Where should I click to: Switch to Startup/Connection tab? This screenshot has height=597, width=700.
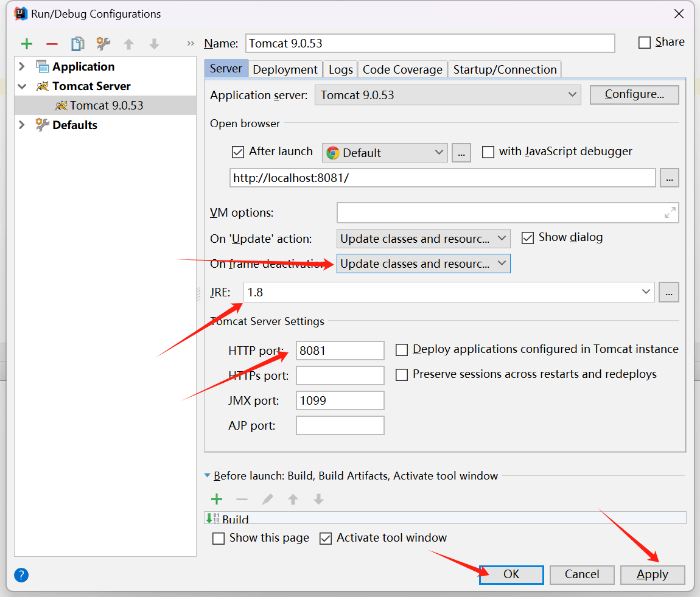(505, 69)
